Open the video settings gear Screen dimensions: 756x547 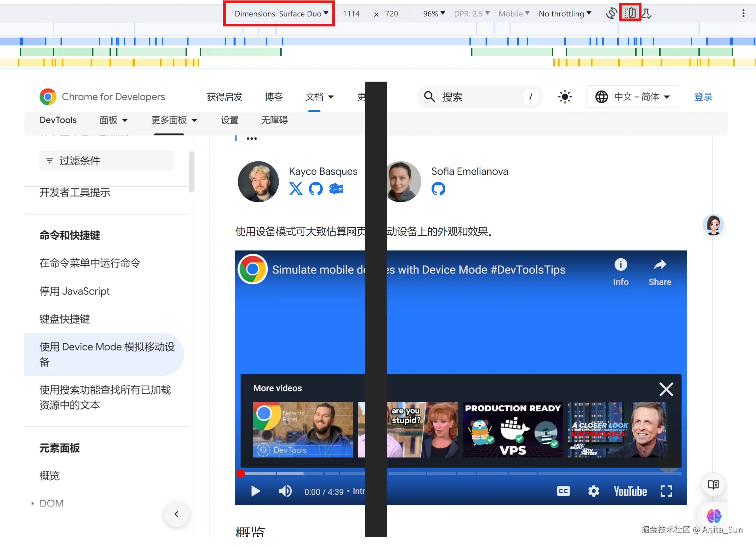click(x=593, y=491)
